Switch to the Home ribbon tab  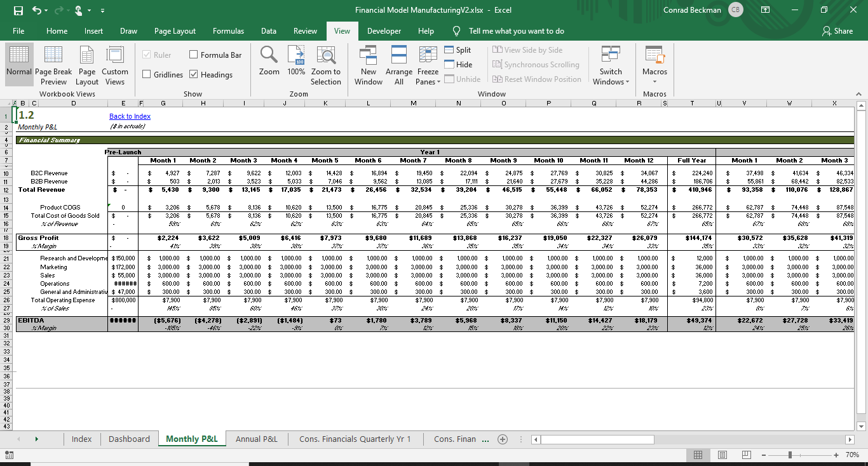click(57, 30)
